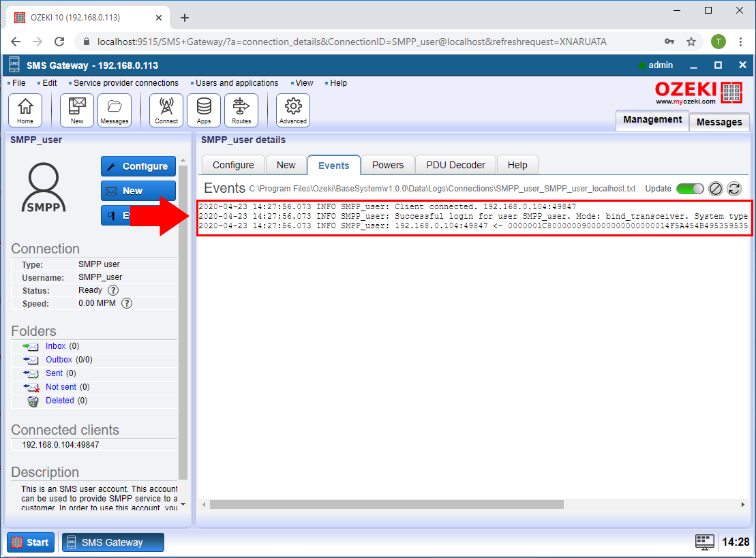This screenshot has height=558, width=756.
Task: Select the Home icon in the toolbar
Action: [x=25, y=110]
